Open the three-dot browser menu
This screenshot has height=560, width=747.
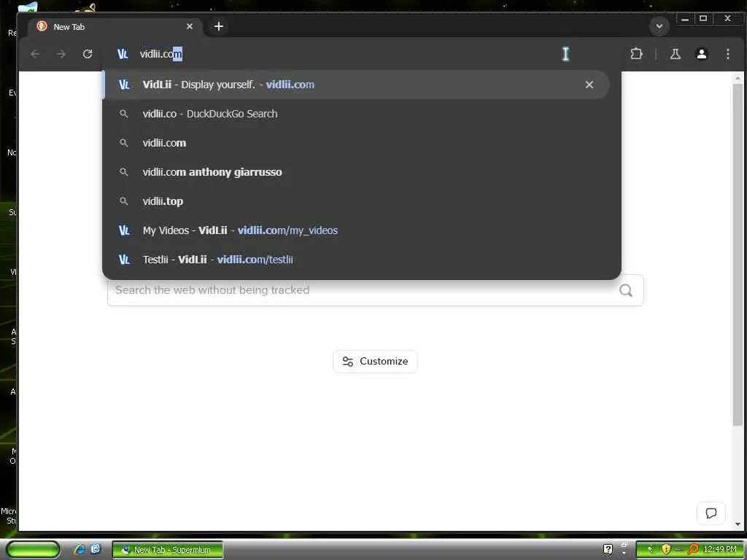click(728, 54)
